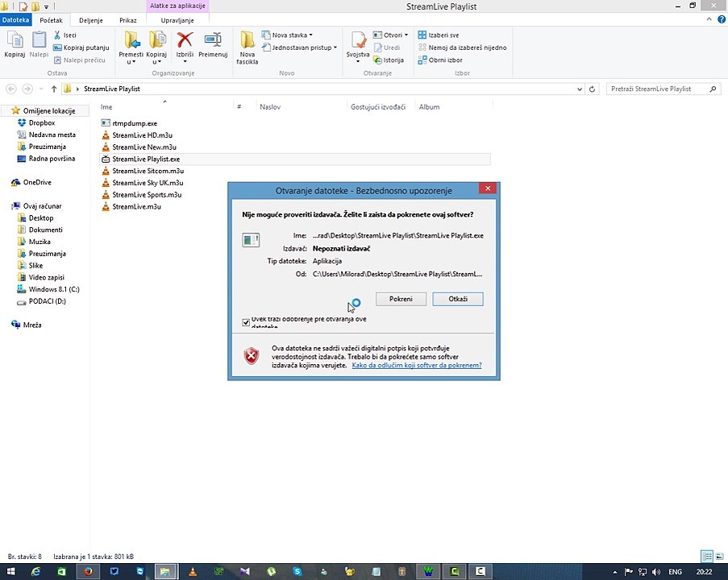728x580 pixels.
Task: Open Skype from the taskbar
Action: tap(297, 571)
